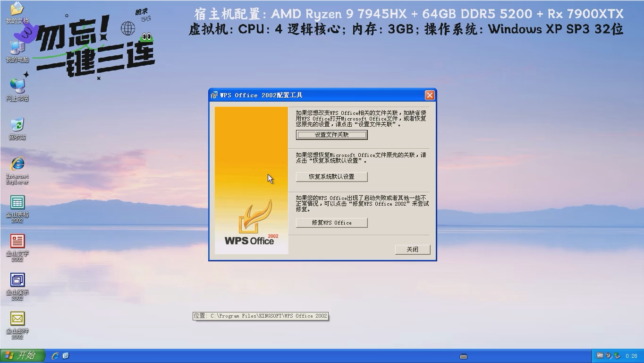Image resolution: width=644 pixels, height=363 pixels.
Task: Click the 关闭 button in the dialog
Action: pyautogui.click(x=413, y=250)
